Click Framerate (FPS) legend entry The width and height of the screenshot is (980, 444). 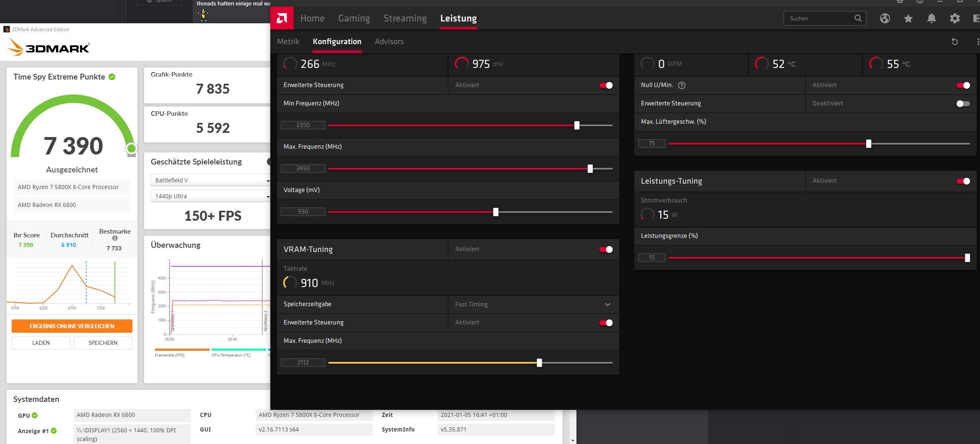[x=182, y=353]
